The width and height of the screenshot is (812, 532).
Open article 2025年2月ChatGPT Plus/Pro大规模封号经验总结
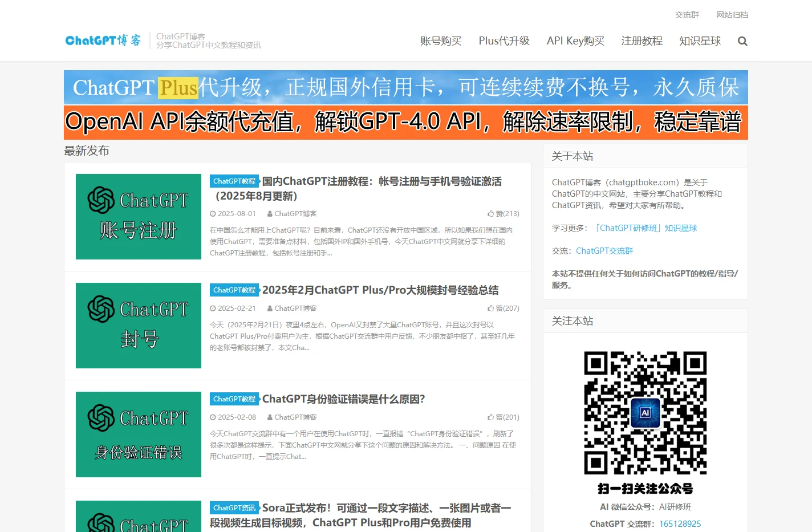tap(380, 290)
